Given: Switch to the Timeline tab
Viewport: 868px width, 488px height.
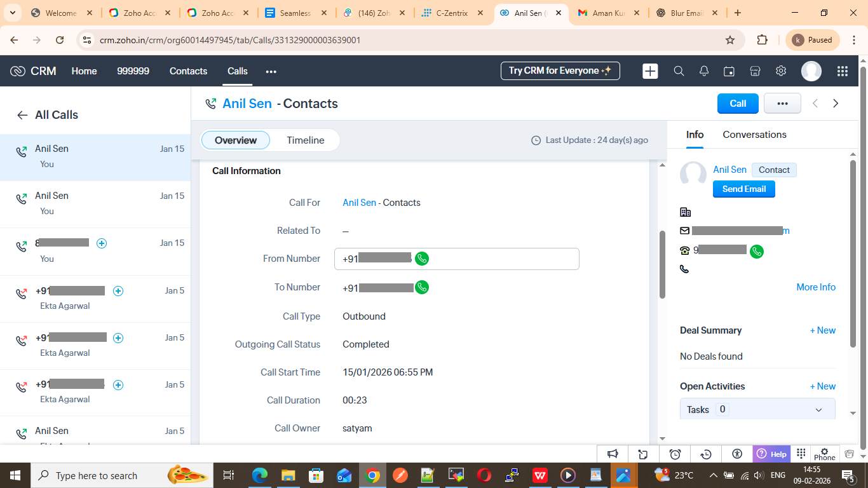Looking at the screenshot, I should tap(305, 140).
